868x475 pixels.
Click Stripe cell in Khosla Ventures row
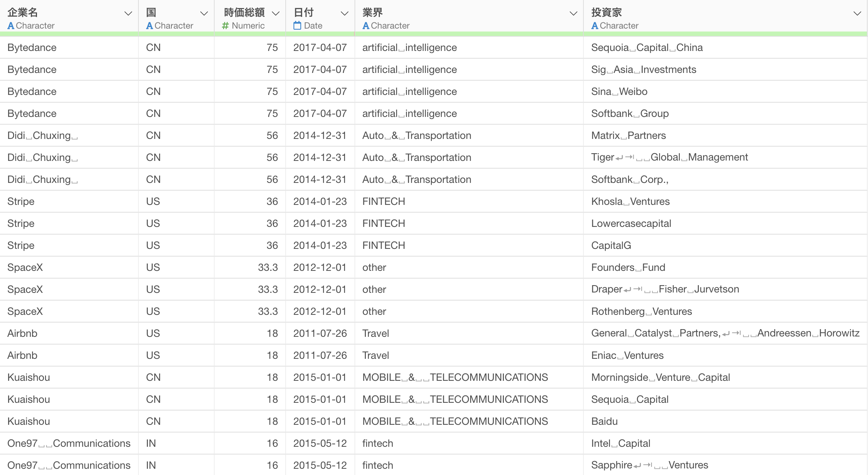[x=69, y=202]
